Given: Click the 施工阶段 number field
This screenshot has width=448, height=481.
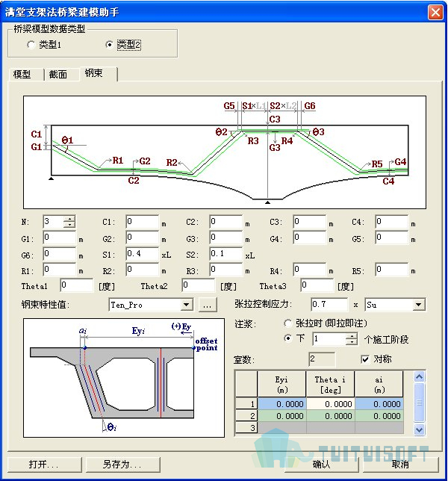Looking at the screenshot, I should (x=329, y=339).
